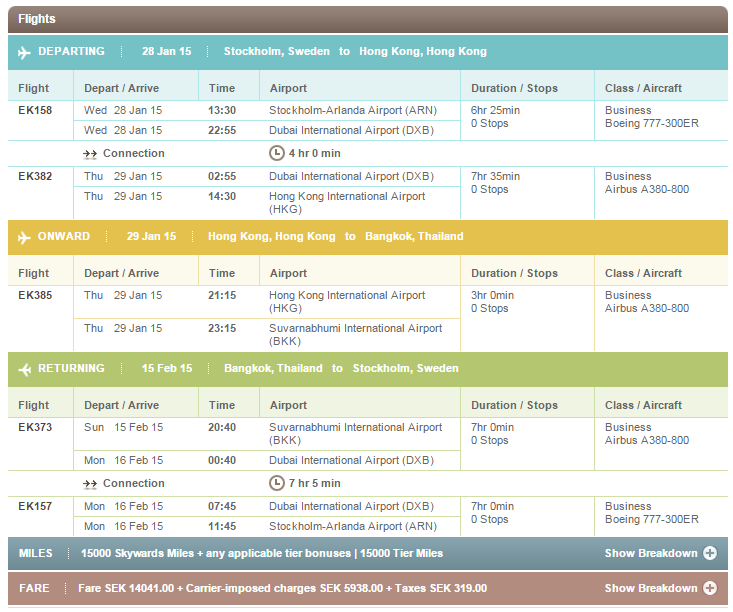Click the returning airplane icon
The image size is (733, 612).
point(24,369)
